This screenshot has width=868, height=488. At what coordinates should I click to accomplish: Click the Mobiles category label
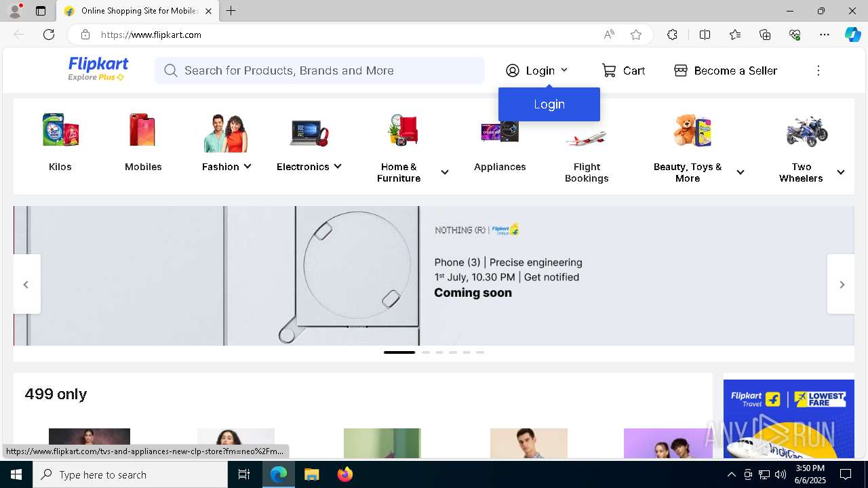click(143, 167)
